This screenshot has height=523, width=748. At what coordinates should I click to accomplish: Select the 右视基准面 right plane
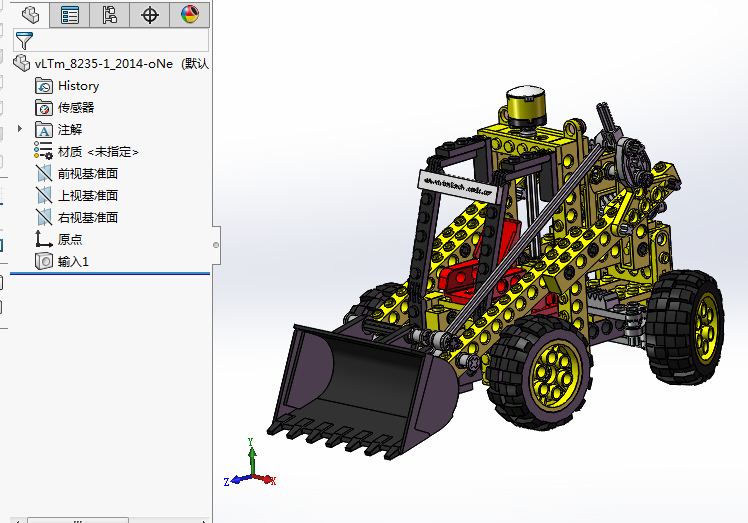coord(87,217)
